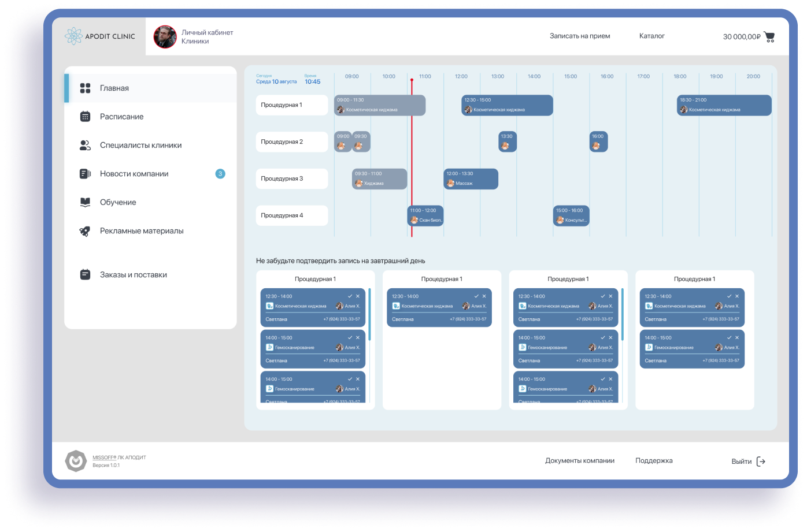Open Расписание in the sidebar
Image resolution: width=807 pixels, height=532 pixels.
(150, 117)
